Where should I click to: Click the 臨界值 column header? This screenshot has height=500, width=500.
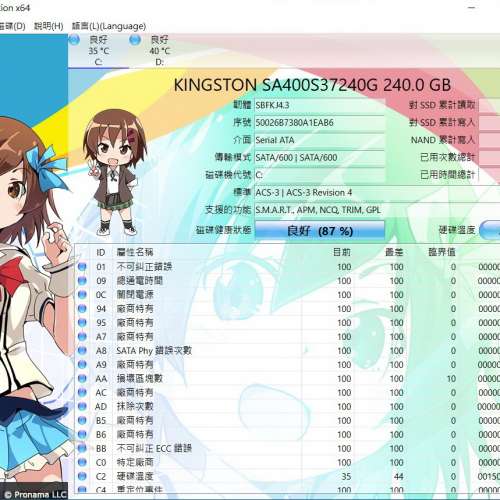click(442, 252)
